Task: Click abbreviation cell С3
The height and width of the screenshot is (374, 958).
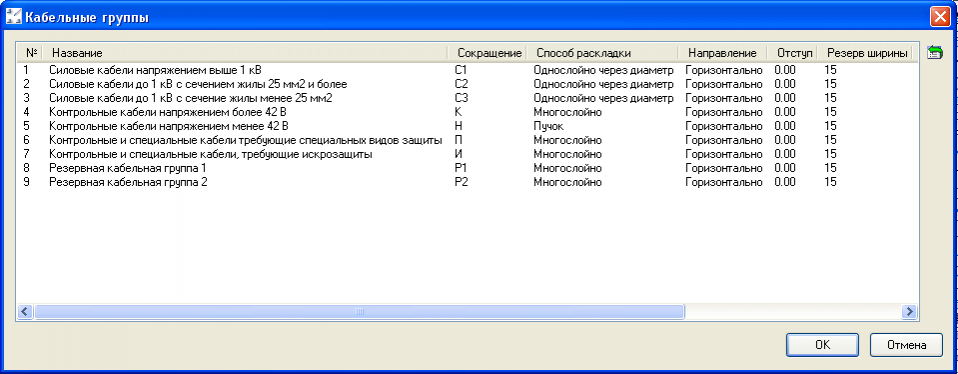Action: point(461,98)
